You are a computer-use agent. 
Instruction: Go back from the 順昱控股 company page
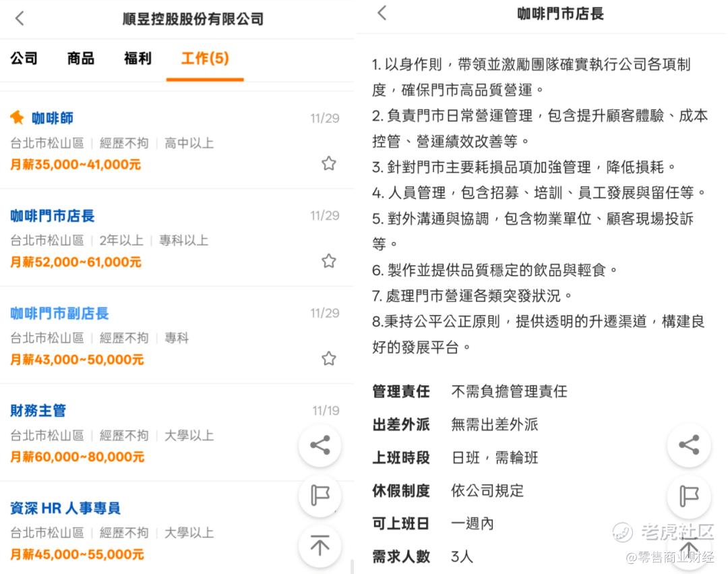[x=20, y=19]
